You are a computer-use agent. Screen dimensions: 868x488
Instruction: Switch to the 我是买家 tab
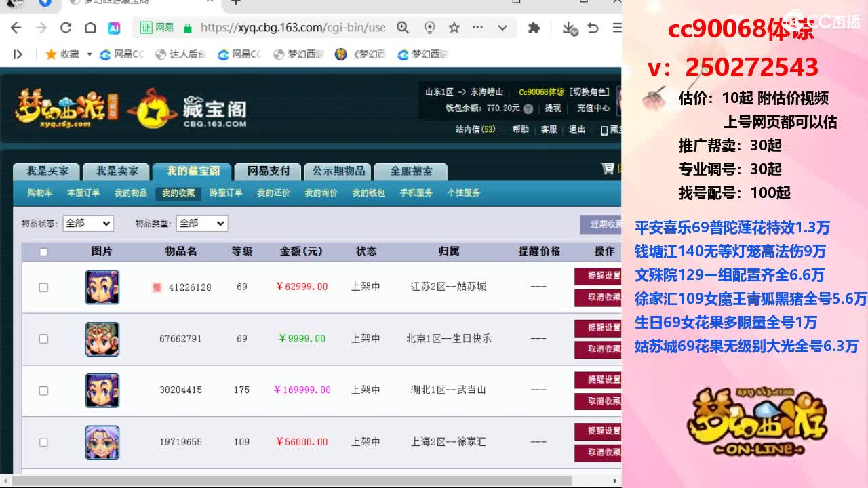[x=47, y=171]
